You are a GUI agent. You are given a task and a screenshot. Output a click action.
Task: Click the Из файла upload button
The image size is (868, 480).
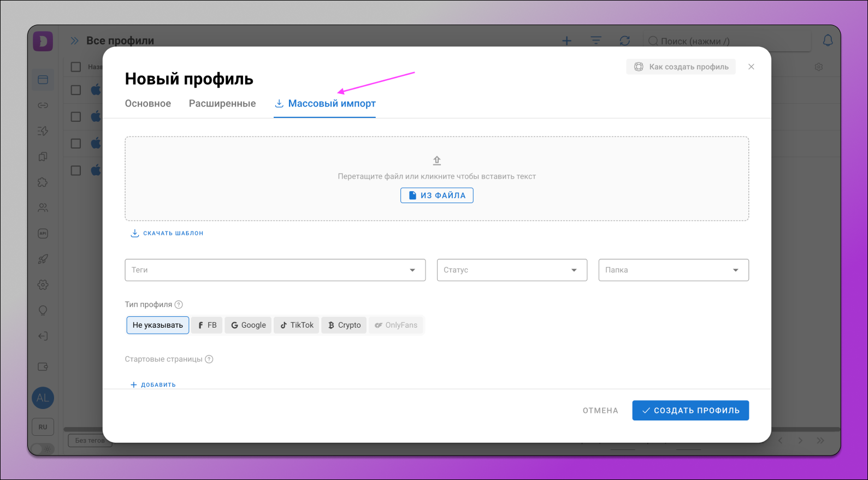coord(437,195)
